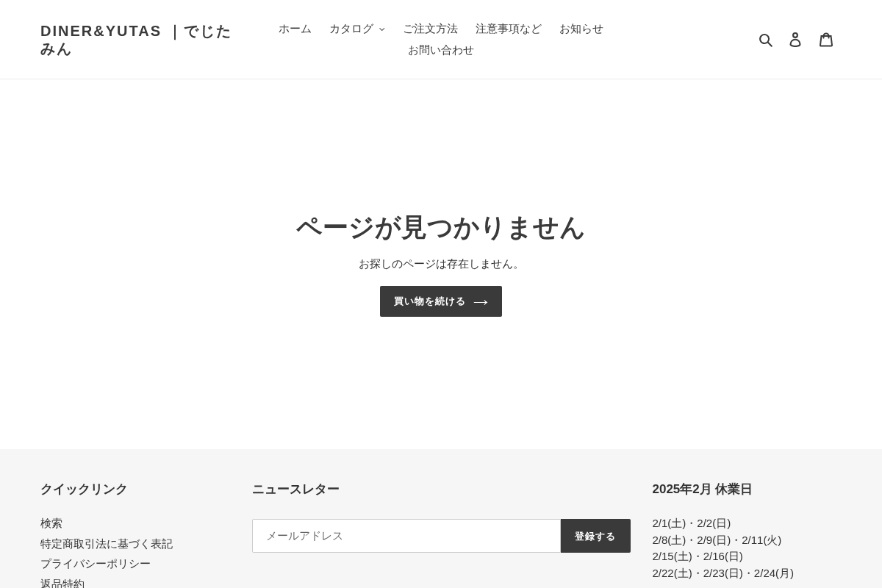The image size is (882, 588).
Task: Open the お問い合わせ page
Action: click(441, 50)
